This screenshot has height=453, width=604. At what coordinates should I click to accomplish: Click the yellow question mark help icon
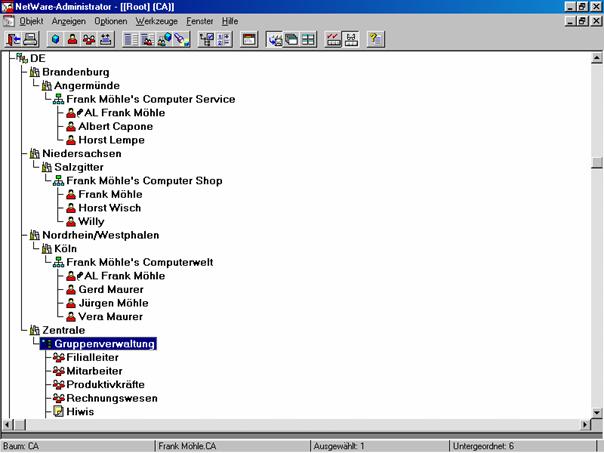click(376, 39)
